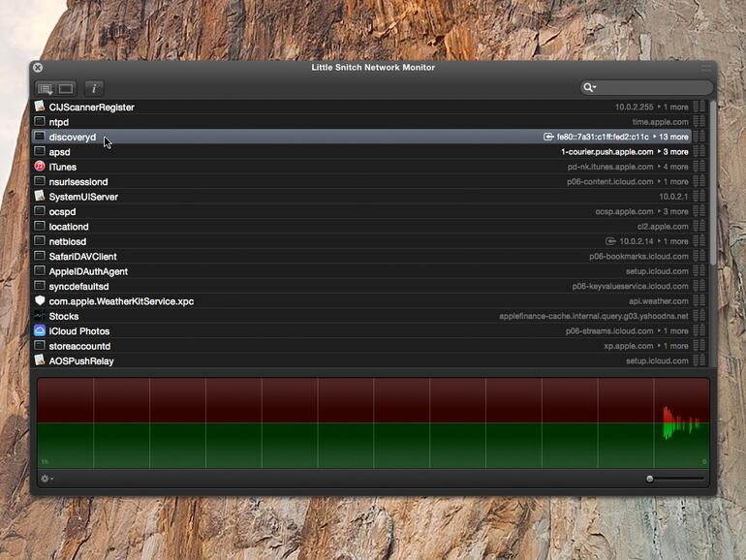Expand storeaccountd's 1 more connection
Viewport: 746px width, 560px height.
(672, 346)
